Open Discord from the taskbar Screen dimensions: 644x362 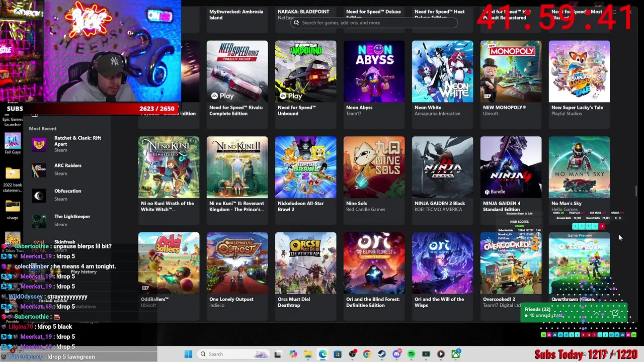tap(396, 354)
